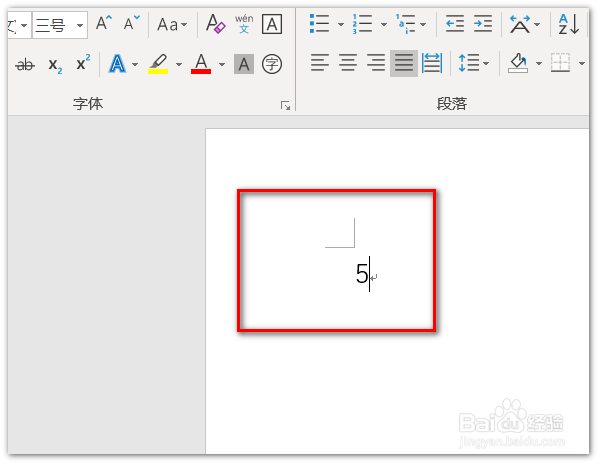Align text right
This screenshot has width=598, height=463.
click(x=376, y=63)
